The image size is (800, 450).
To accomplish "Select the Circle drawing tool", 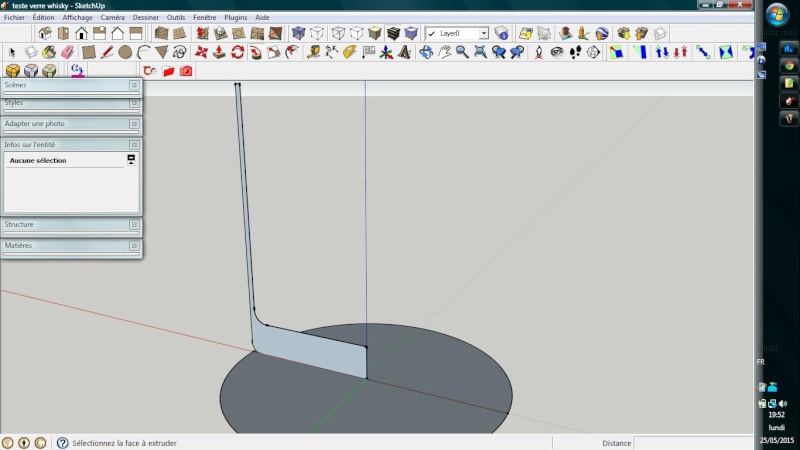I will click(125, 52).
